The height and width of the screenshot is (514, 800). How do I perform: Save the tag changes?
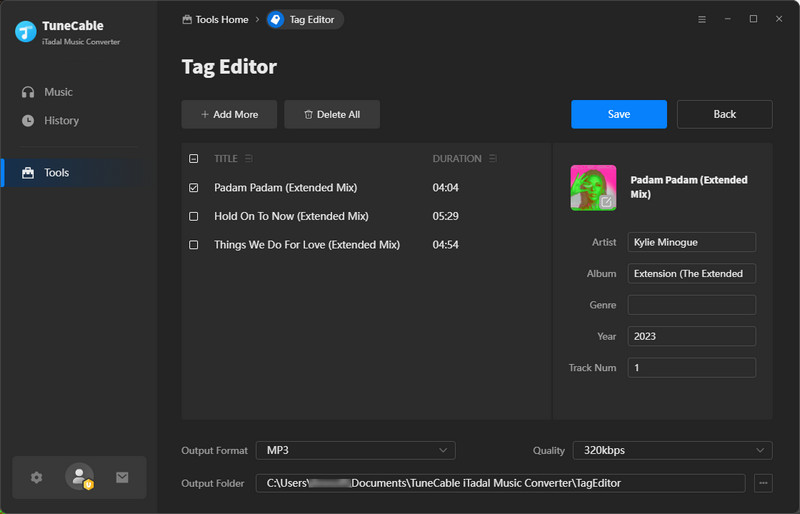619,114
